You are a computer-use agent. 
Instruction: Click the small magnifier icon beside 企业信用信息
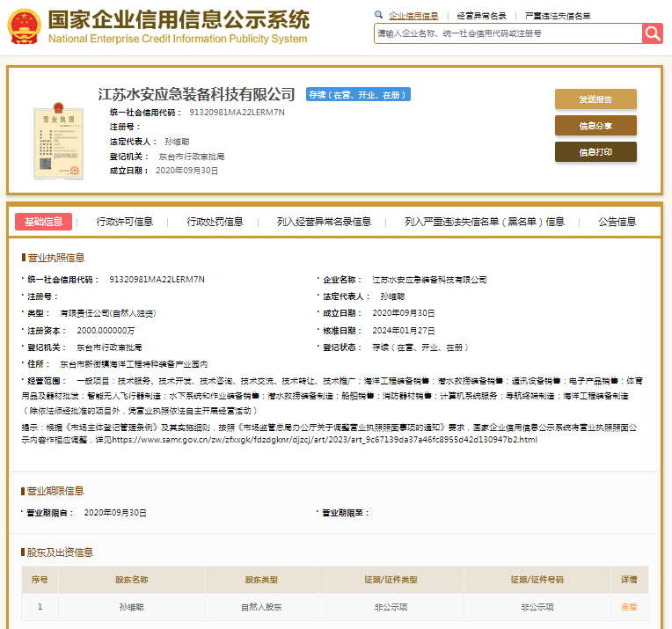379,15
